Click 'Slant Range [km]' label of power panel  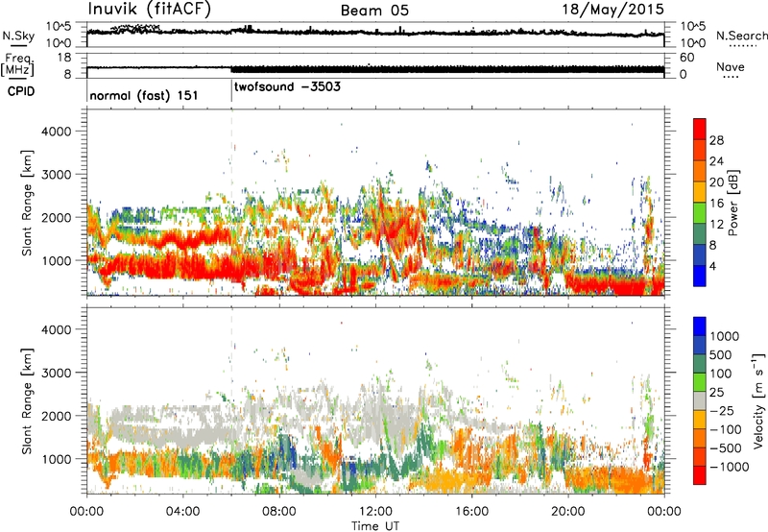click(x=27, y=203)
